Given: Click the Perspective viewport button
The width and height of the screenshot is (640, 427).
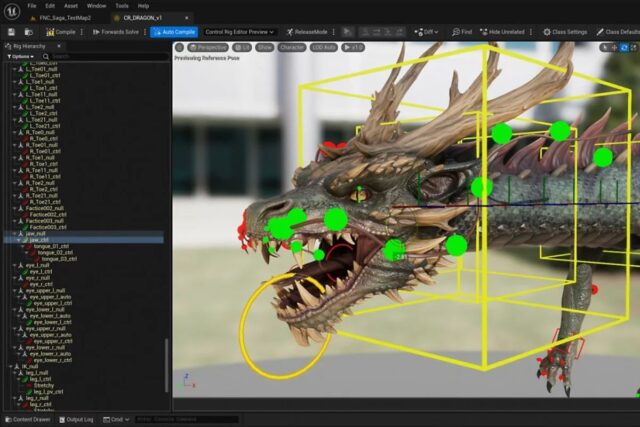Looking at the screenshot, I should [x=210, y=47].
